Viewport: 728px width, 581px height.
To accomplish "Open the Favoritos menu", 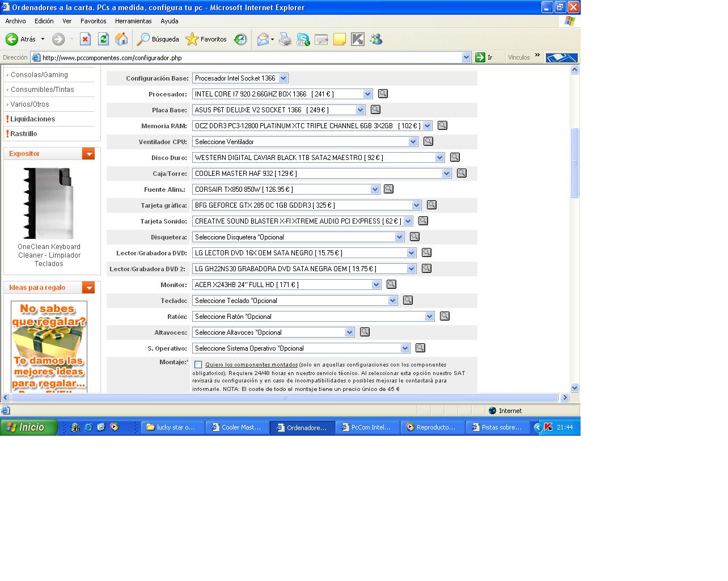I will pyautogui.click(x=93, y=21).
